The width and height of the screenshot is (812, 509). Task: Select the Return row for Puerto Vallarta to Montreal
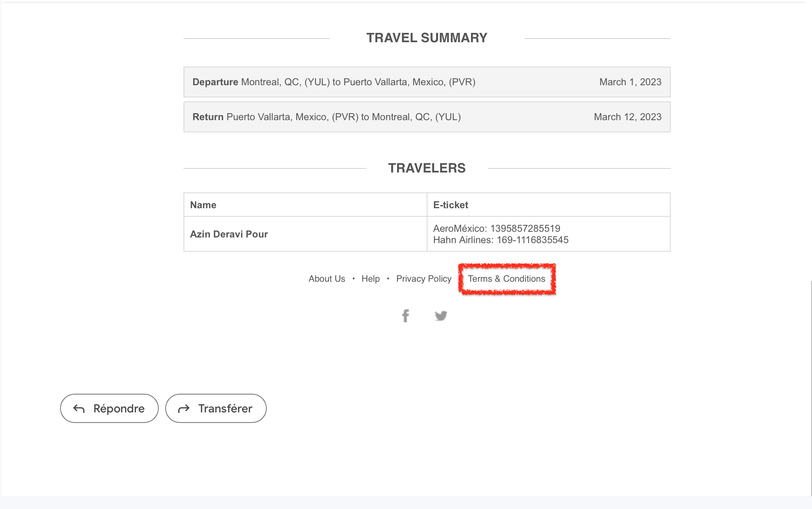coord(427,117)
